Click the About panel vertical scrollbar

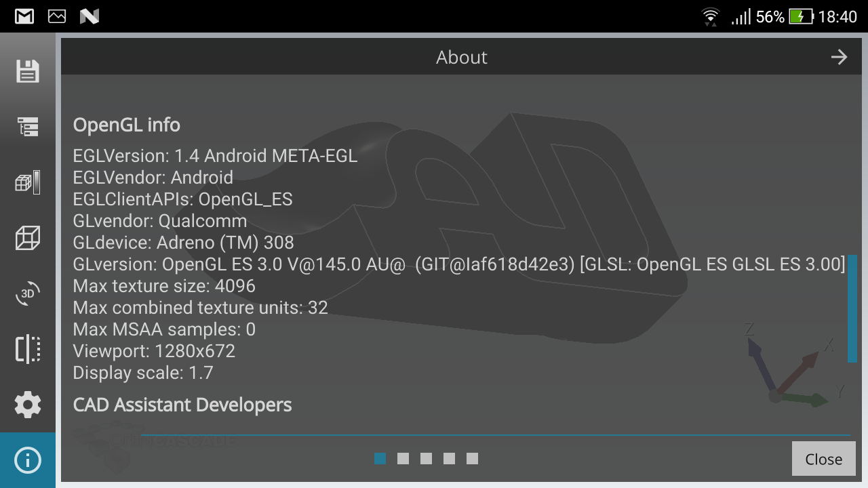pyautogui.click(x=852, y=308)
